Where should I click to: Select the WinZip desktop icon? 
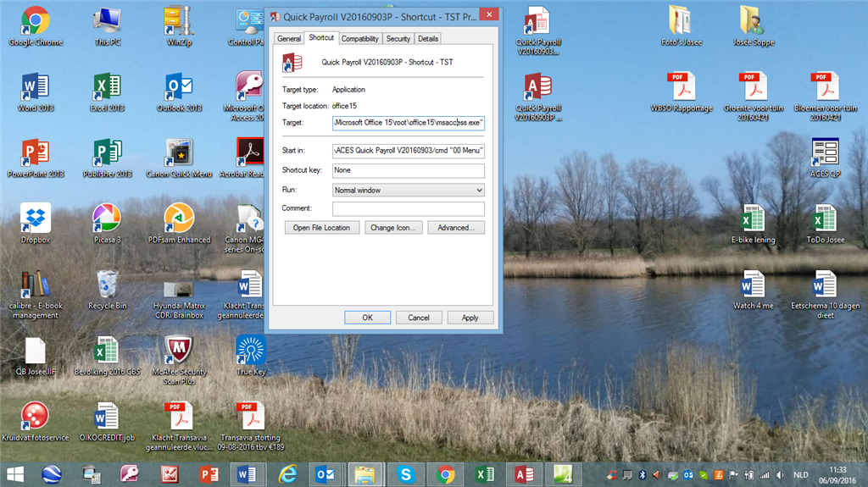(179, 26)
